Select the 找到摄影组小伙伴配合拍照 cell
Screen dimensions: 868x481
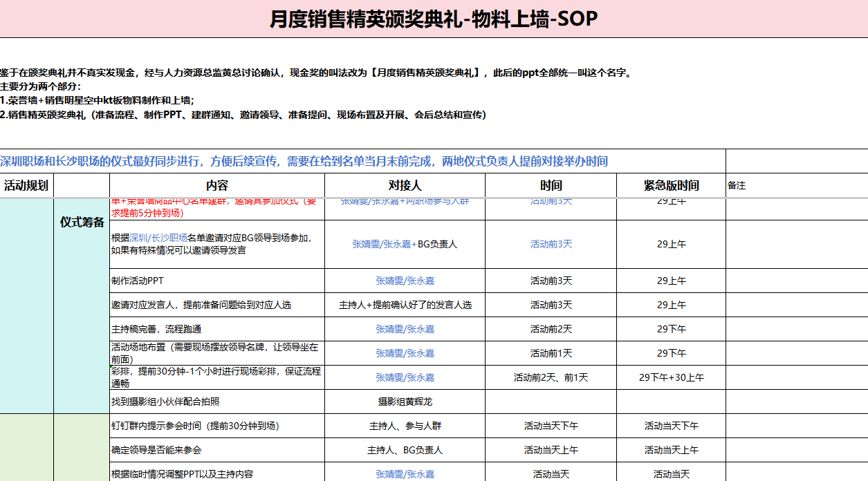[x=217, y=402]
